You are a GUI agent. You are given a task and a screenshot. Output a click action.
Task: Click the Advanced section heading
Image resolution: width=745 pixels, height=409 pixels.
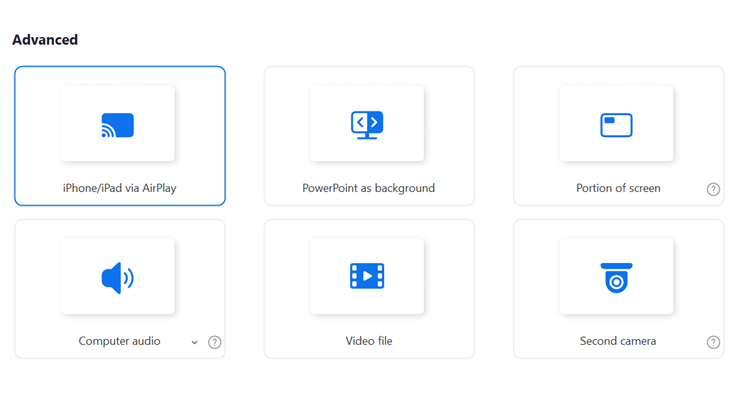[x=45, y=40]
